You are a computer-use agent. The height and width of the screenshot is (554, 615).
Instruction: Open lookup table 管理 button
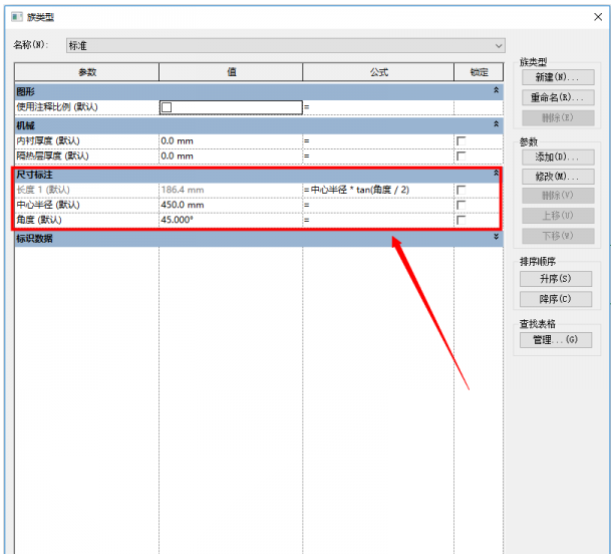tap(557, 341)
